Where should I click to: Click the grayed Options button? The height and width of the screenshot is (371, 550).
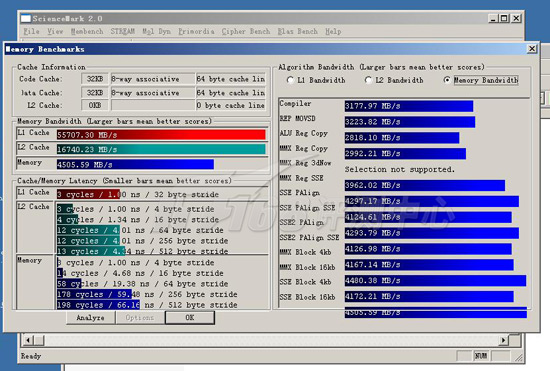(140, 318)
